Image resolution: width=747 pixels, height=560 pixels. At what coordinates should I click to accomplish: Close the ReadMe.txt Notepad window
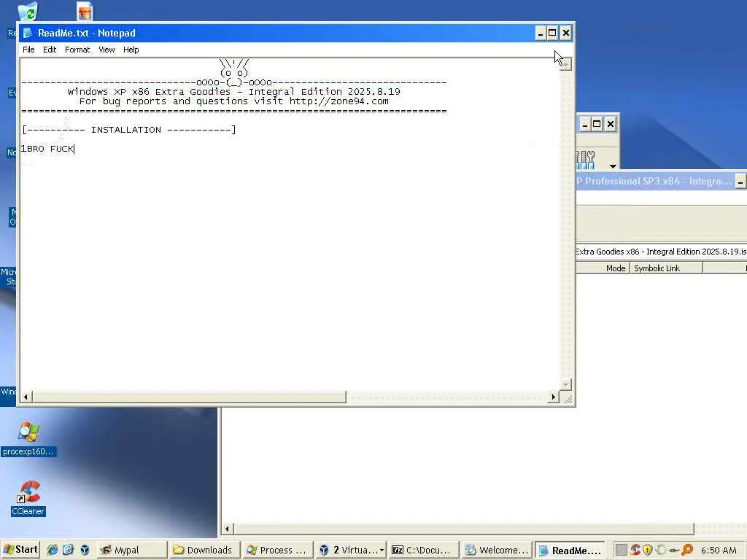565,33
